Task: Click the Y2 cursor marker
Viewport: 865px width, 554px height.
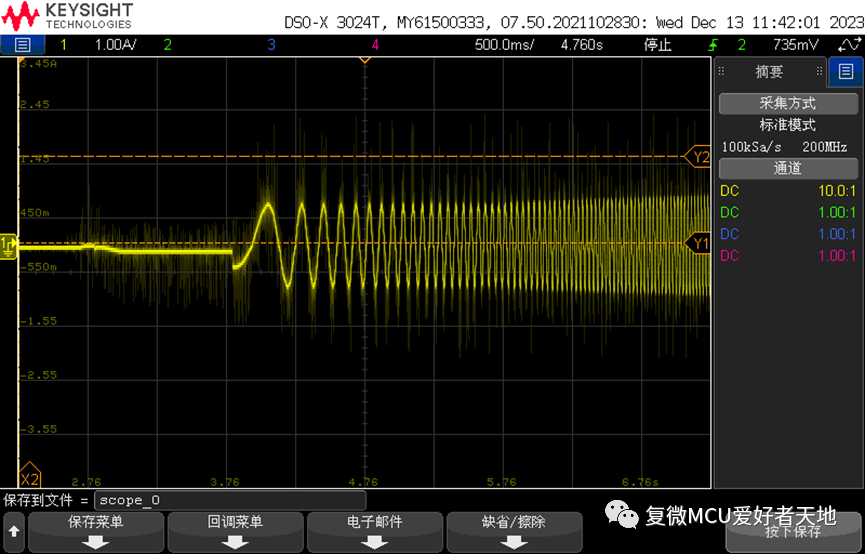Action: (699, 157)
